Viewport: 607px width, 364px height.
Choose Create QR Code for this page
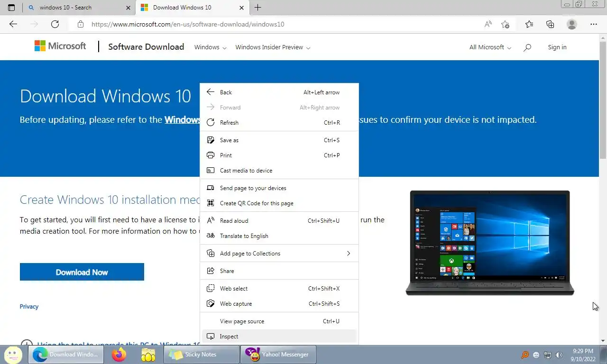(279, 203)
